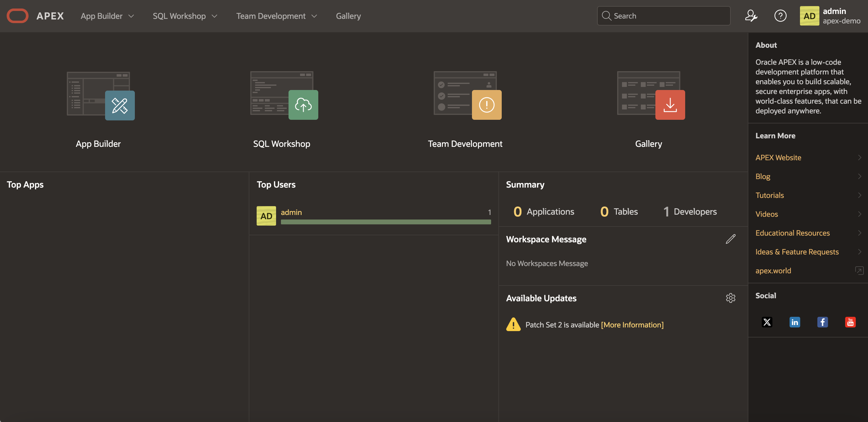Open the admin apex-demo account menu
This screenshot has width=868, height=422.
coord(830,16)
